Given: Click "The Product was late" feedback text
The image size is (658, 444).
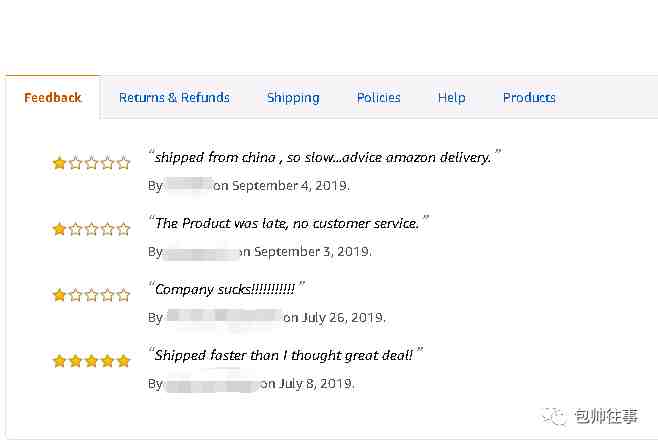Looking at the screenshot, I should (x=287, y=223).
